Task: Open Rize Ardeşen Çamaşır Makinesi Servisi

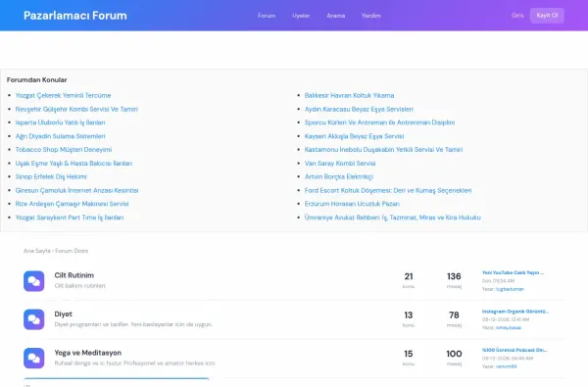Action: tap(72, 204)
